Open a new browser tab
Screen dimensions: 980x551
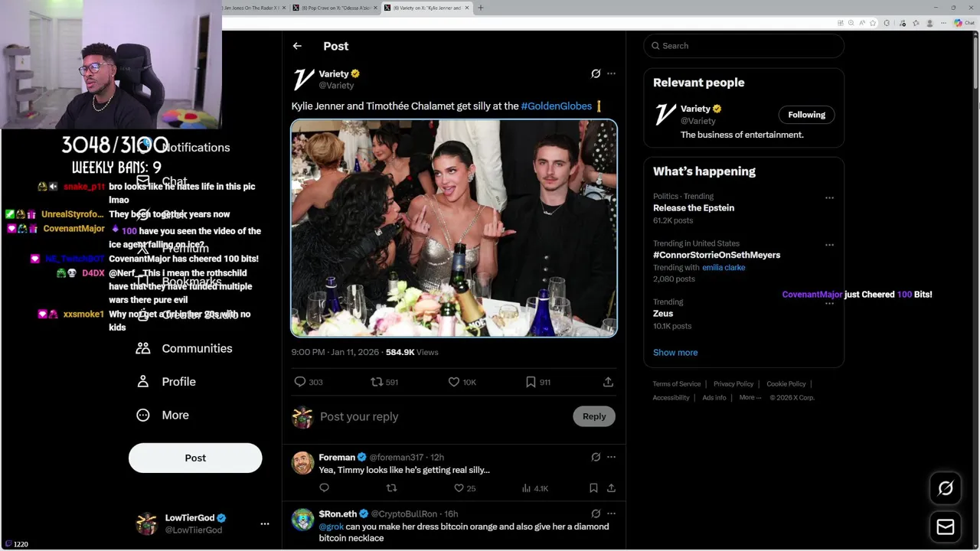(481, 8)
